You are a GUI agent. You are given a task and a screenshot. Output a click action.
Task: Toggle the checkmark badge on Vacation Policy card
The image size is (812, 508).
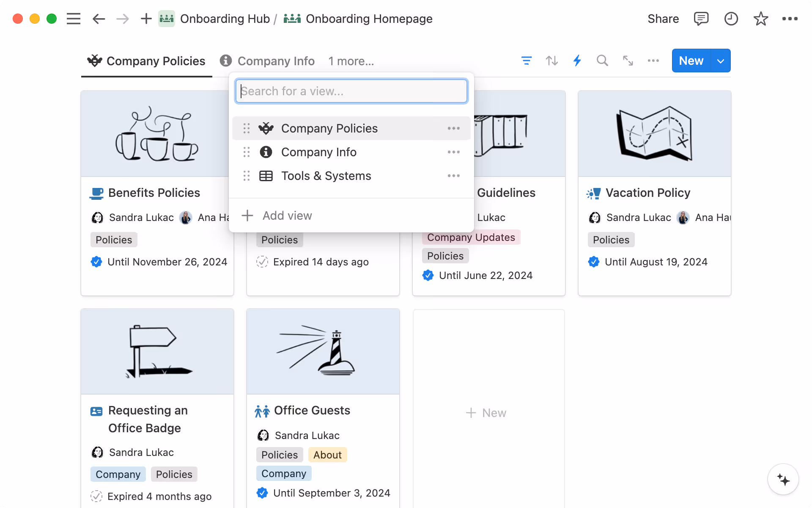(594, 262)
